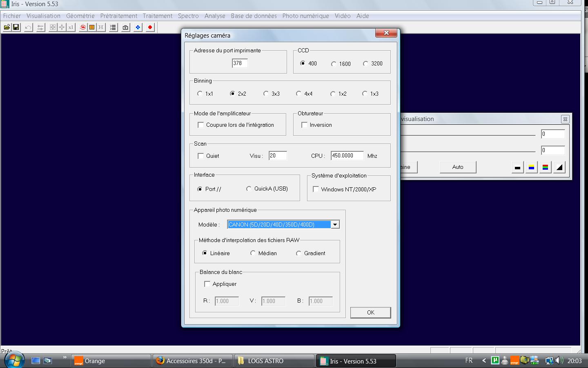Viewport: 588px width, 368px height.
Task: Select binning 1x3
Action: point(365,93)
